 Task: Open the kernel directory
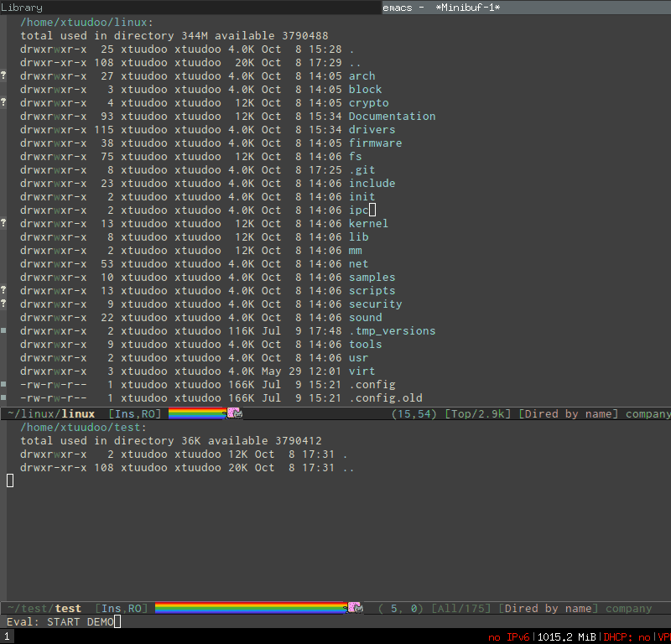[367, 223]
